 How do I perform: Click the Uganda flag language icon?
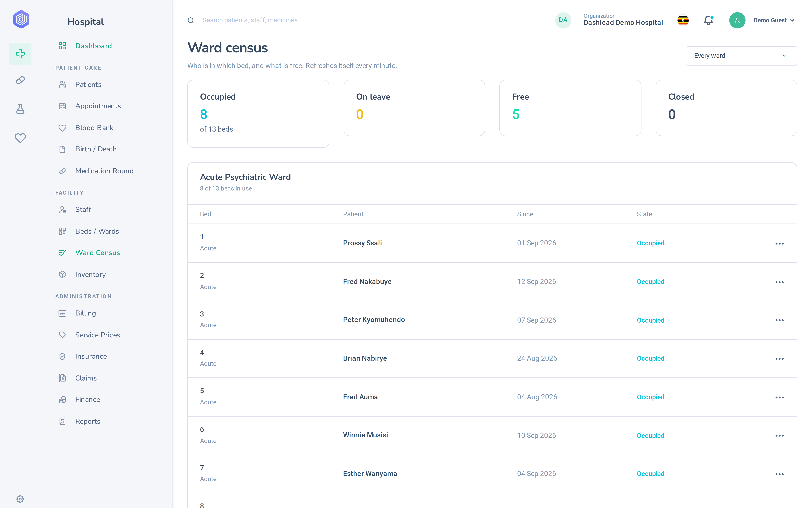point(683,20)
